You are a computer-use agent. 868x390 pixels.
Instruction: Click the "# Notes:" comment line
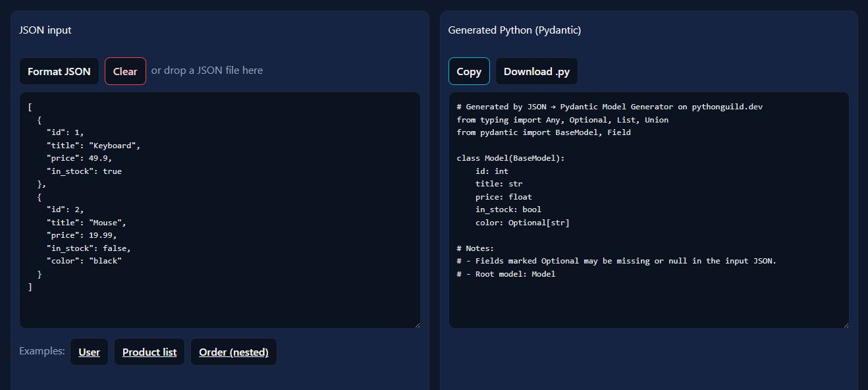(x=475, y=248)
